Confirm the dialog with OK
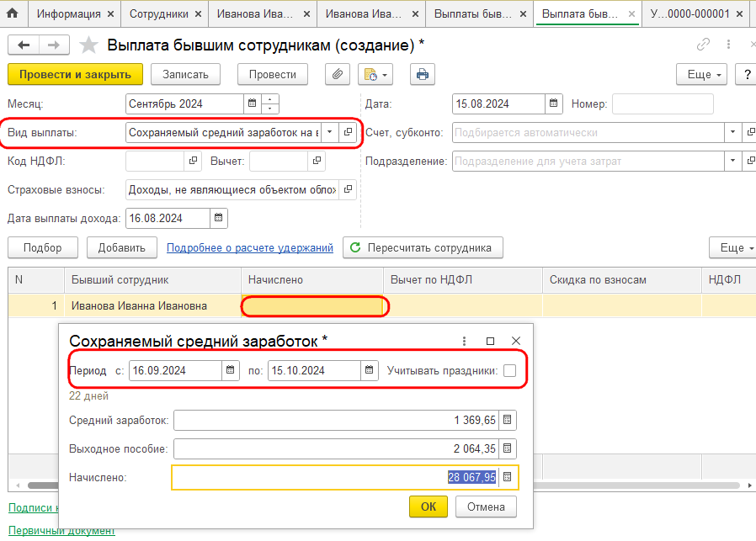Image resolution: width=756 pixels, height=541 pixels. (429, 507)
